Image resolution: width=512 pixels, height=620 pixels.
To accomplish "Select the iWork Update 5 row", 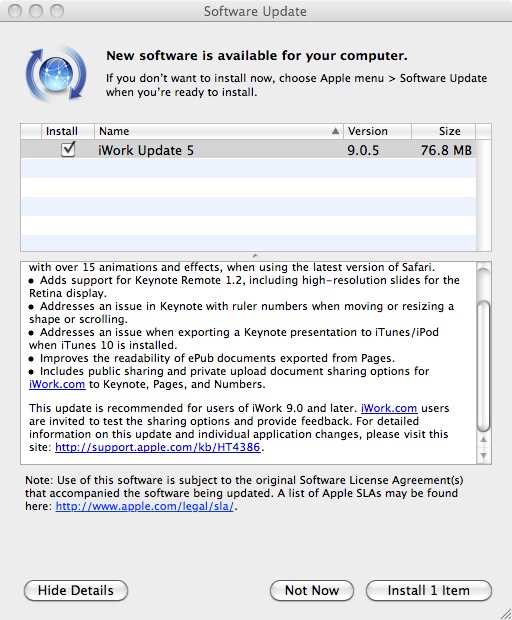I will (x=248, y=149).
